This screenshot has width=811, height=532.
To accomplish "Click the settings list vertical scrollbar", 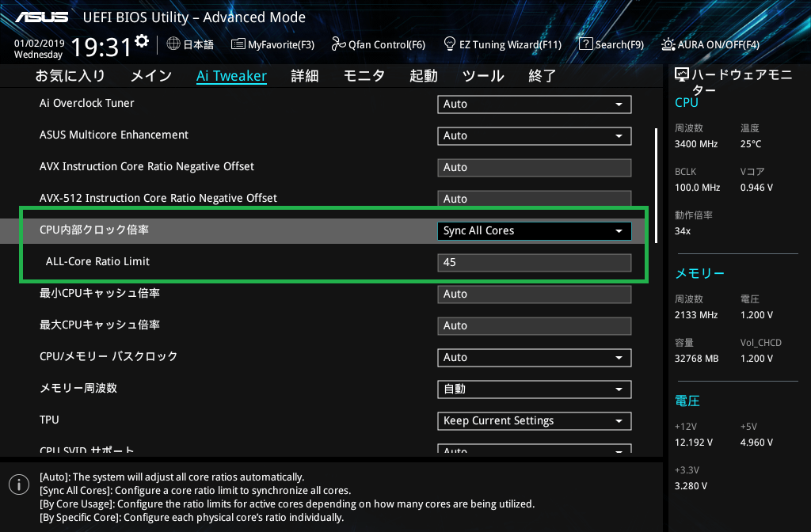I will (x=656, y=185).
